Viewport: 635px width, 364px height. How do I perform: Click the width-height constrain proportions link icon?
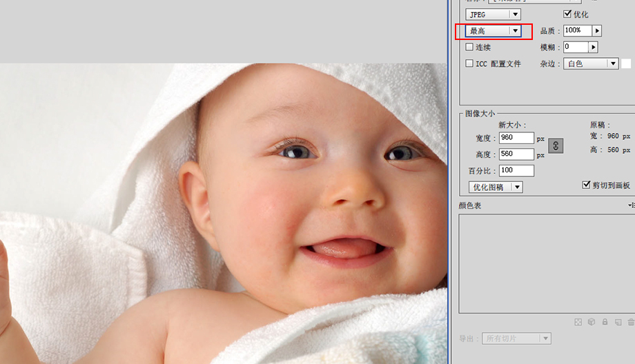[x=556, y=145]
